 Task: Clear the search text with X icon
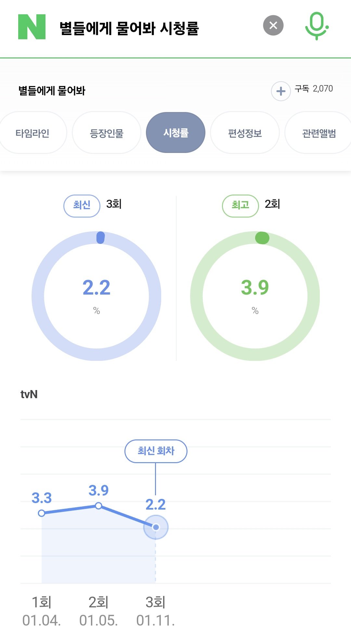(273, 25)
